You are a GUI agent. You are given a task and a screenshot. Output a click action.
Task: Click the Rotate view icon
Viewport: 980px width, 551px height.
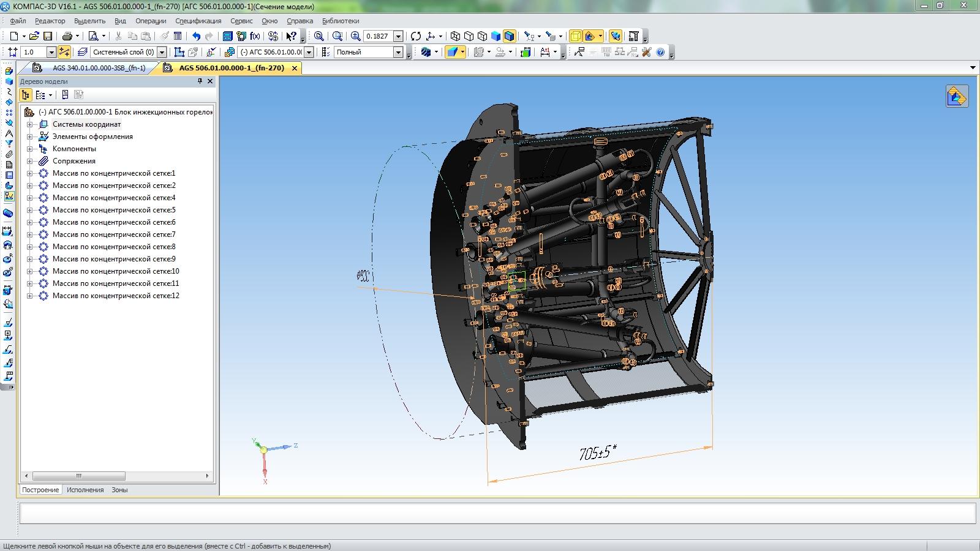click(416, 36)
